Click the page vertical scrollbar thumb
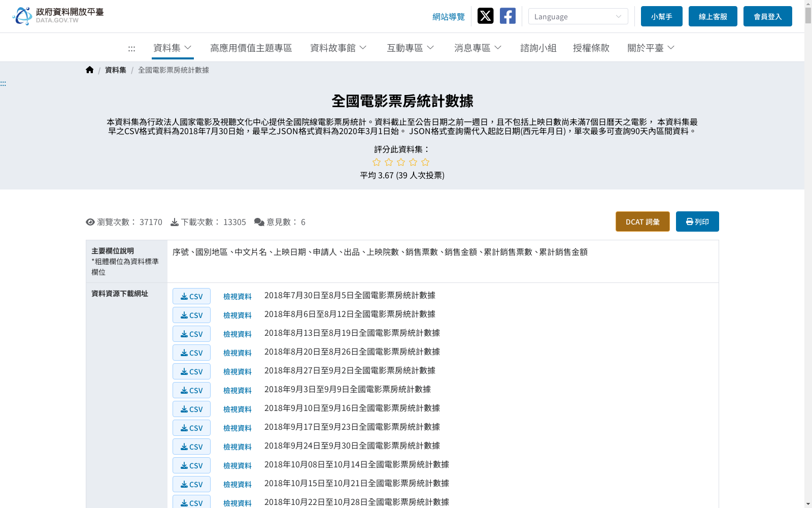 [808, 15]
